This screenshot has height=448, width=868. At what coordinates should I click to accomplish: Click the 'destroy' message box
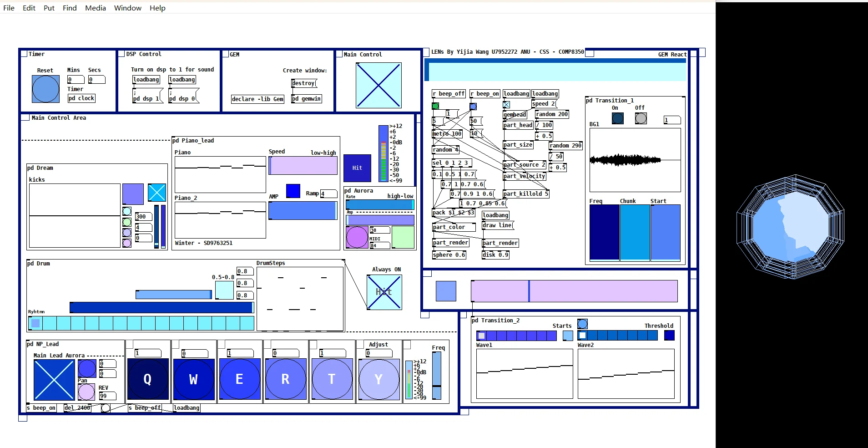pos(304,83)
